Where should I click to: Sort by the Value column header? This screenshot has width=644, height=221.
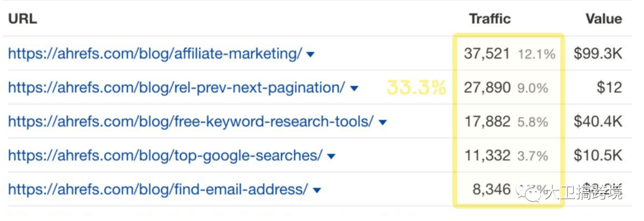[603, 19]
